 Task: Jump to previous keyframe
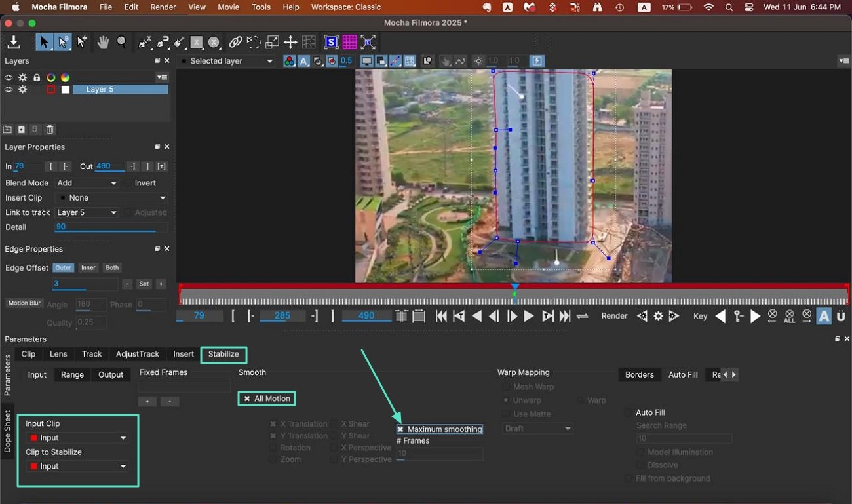tap(720, 316)
